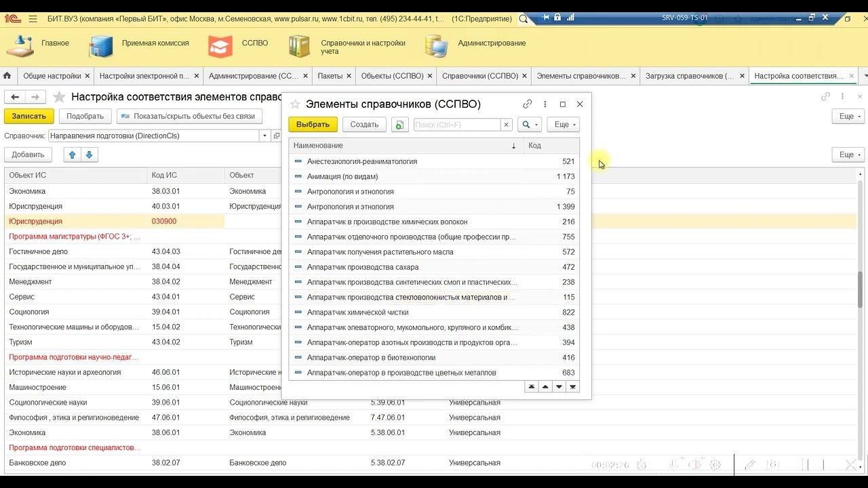Switch to the Общие настройки tab
Screen dimensions: 868x488
[52, 76]
